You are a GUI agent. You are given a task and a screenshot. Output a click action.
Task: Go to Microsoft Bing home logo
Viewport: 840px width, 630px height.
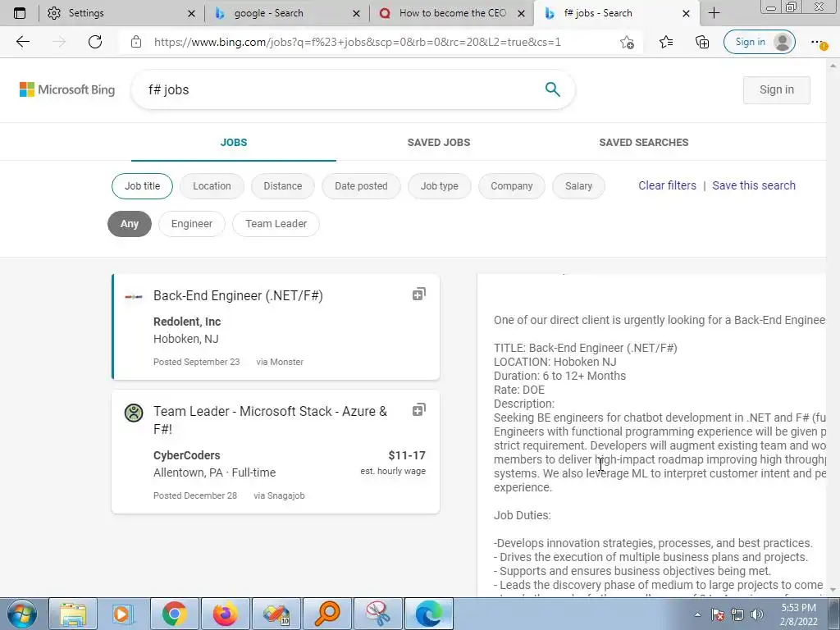point(67,89)
